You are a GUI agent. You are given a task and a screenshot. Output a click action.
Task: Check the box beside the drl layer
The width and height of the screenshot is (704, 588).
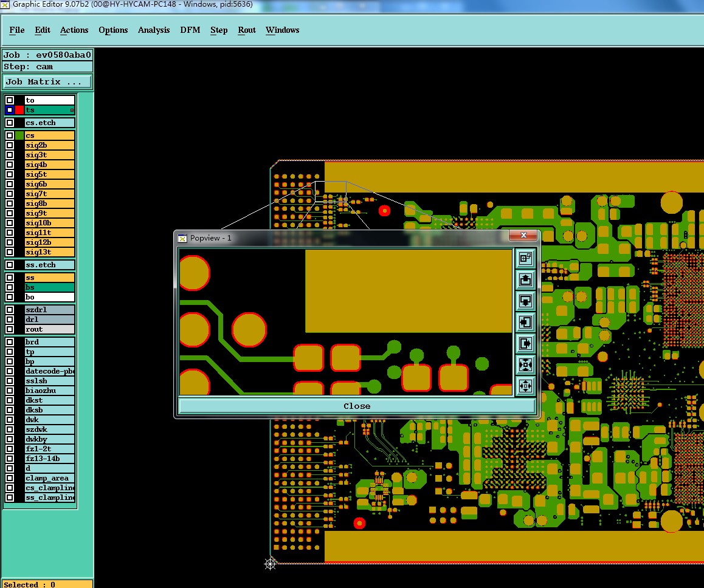click(10, 320)
